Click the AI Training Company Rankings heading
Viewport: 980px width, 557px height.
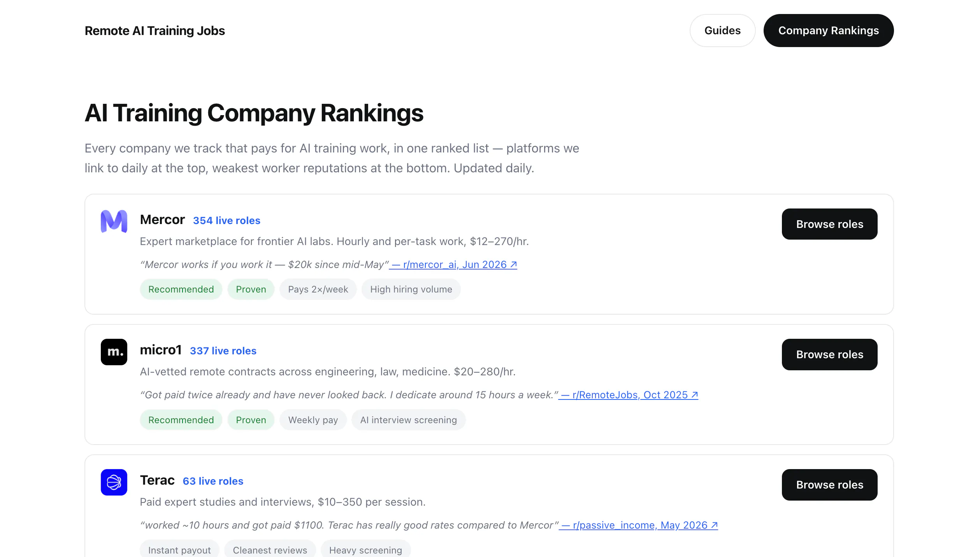click(254, 113)
